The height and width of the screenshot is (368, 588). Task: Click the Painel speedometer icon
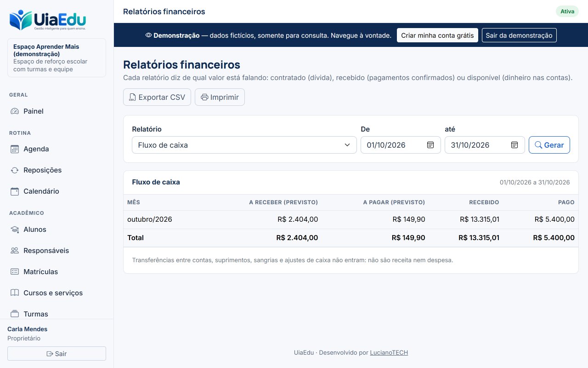(x=15, y=111)
